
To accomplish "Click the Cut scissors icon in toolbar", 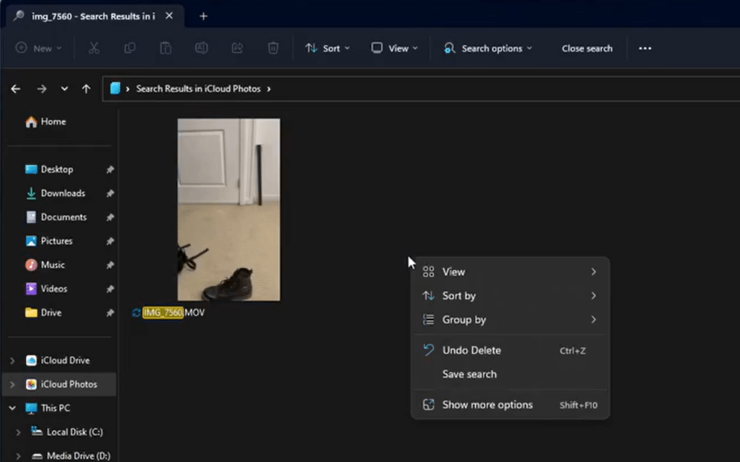I will point(94,48).
